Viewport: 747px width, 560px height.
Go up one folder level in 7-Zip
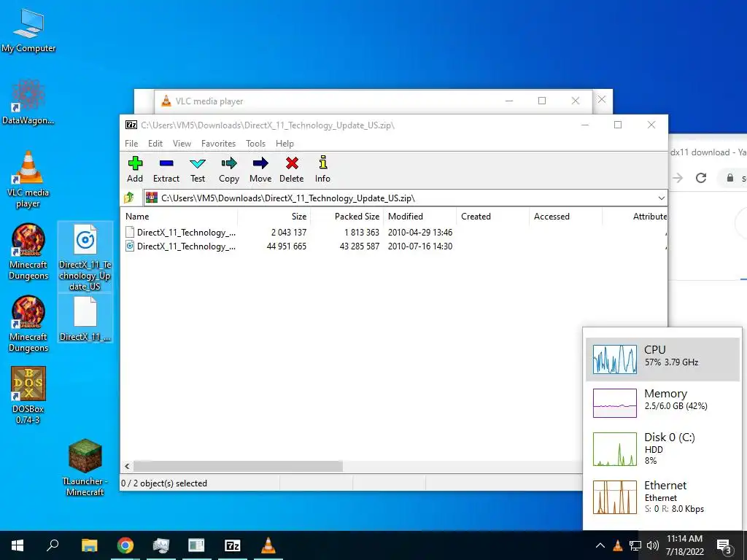pyautogui.click(x=128, y=198)
